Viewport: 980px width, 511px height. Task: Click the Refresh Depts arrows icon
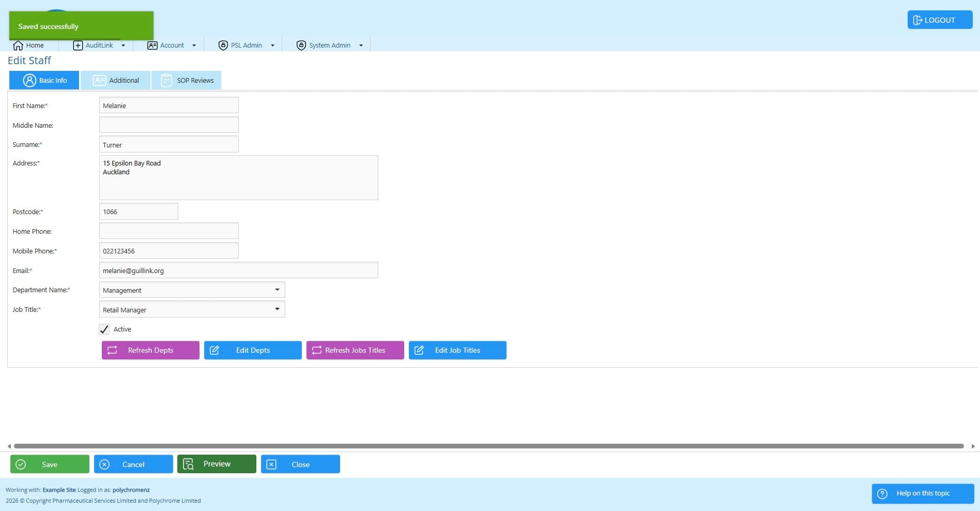[x=112, y=350]
